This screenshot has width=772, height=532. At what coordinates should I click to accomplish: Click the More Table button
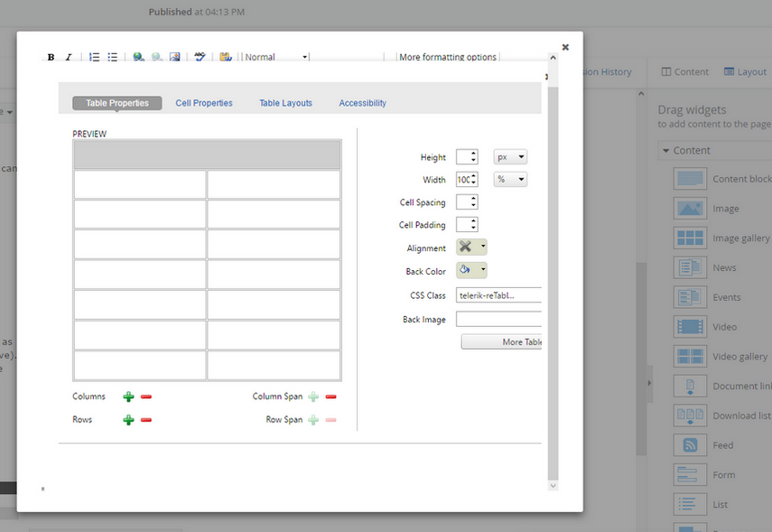tap(501, 341)
